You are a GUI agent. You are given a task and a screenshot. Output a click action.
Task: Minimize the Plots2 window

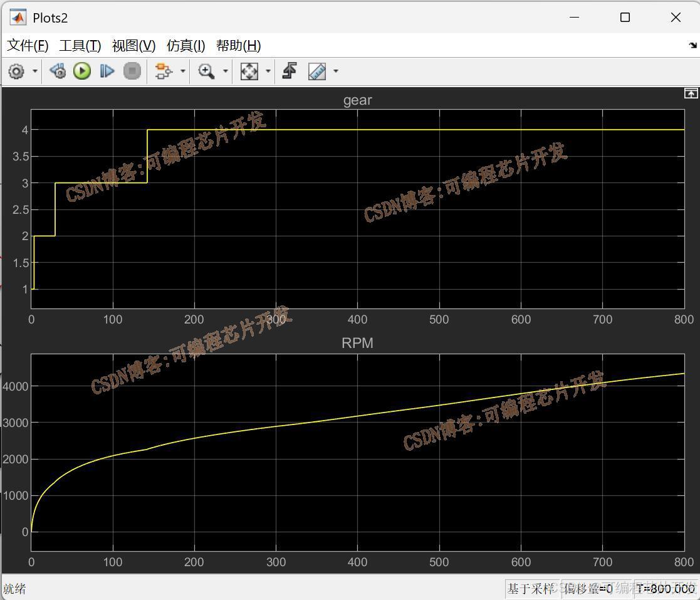575,18
